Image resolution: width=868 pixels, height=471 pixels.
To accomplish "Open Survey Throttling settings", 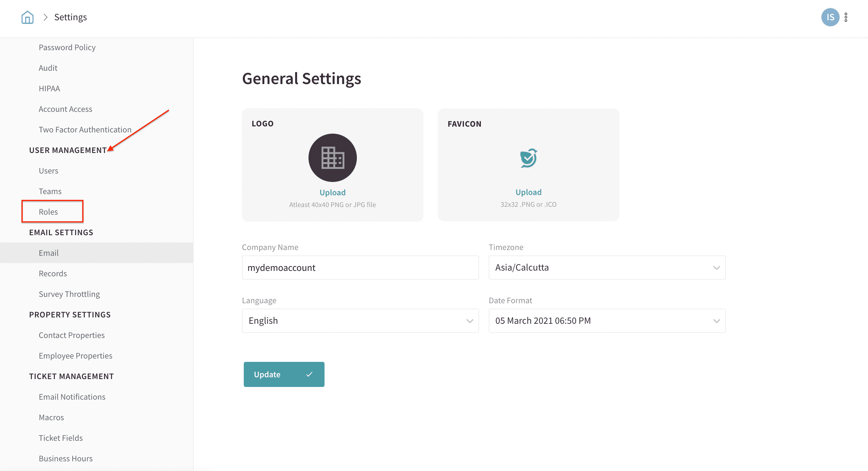I will pos(69,294).
